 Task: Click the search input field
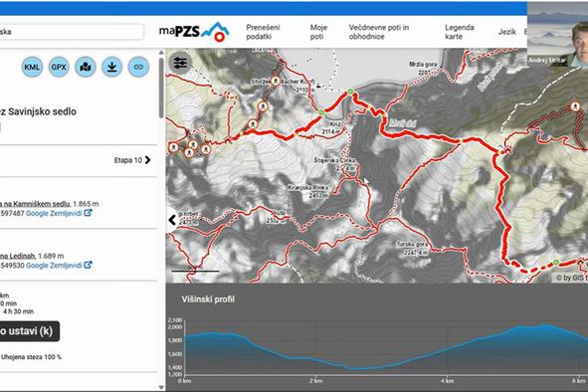pos(72,32)
